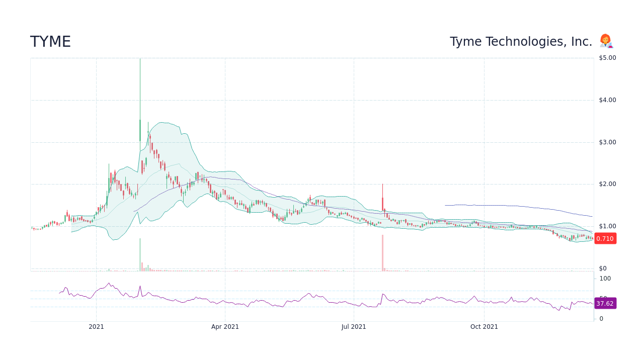Click the Apr 2021 date axis label

(x=225, y=327)
